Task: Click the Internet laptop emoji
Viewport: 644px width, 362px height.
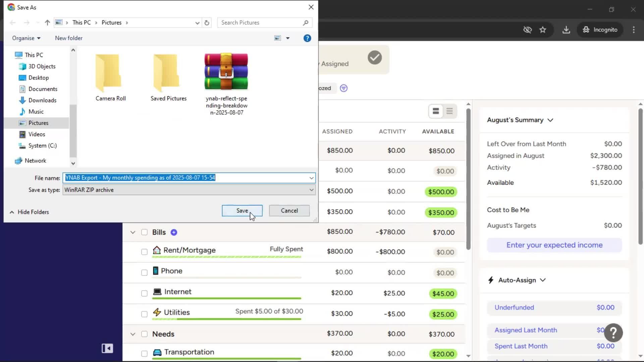Action: click(157, 292)
